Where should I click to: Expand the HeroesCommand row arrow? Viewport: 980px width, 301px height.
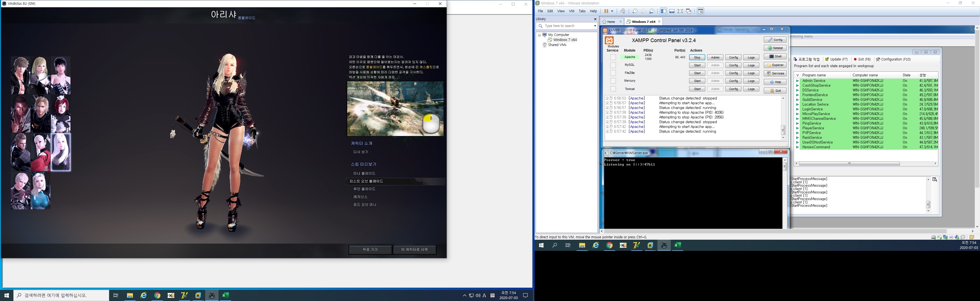click(797, 147)
